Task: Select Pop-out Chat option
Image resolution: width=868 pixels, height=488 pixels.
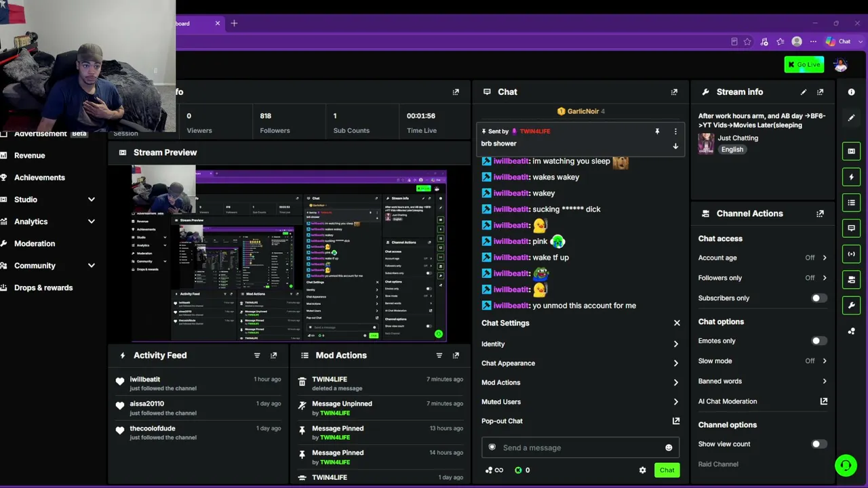Action: (580, 421)
